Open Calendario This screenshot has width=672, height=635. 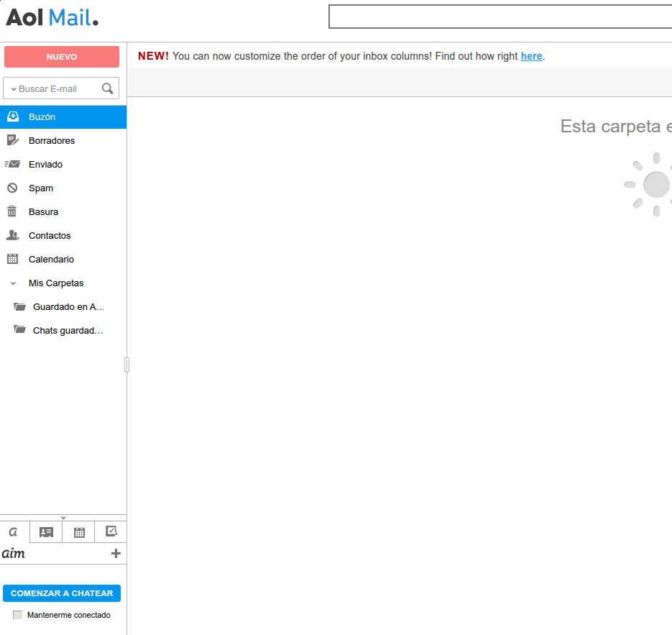pyautogui.click(x=63, y=259)
